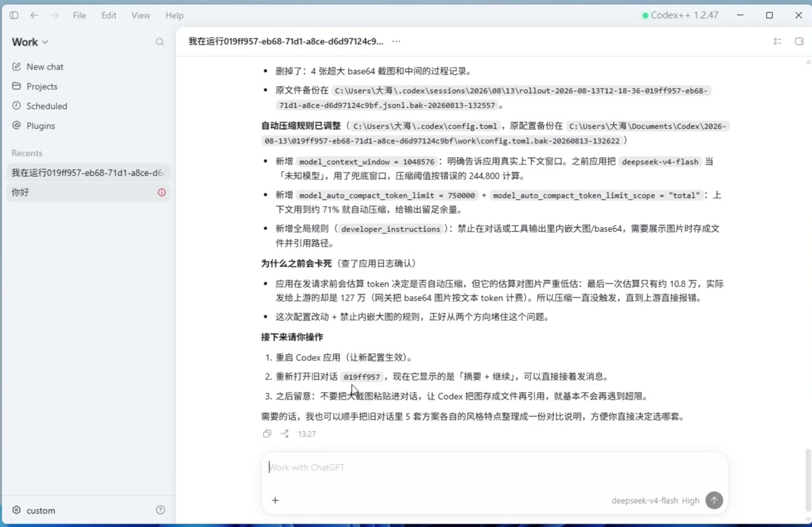
Task: Click the code model_context_window = 1048576
Action: coord(367,162)
